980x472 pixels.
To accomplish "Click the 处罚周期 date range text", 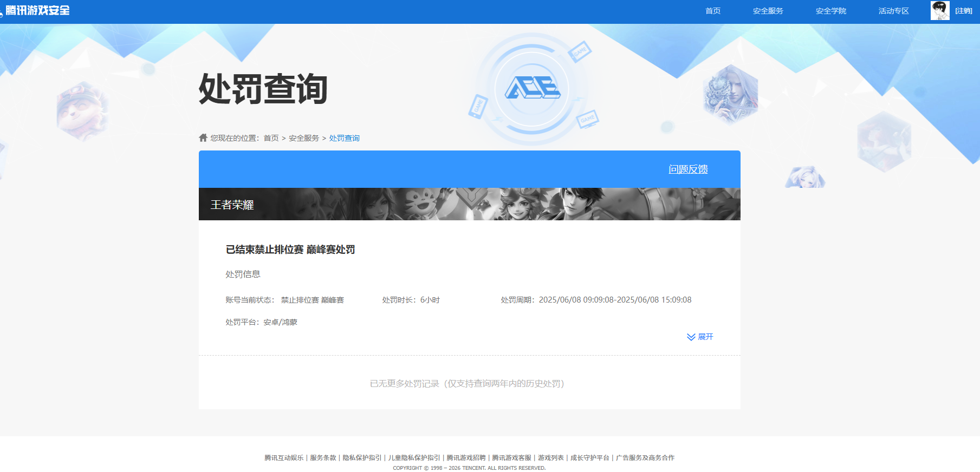I will (x=596, y=300).
